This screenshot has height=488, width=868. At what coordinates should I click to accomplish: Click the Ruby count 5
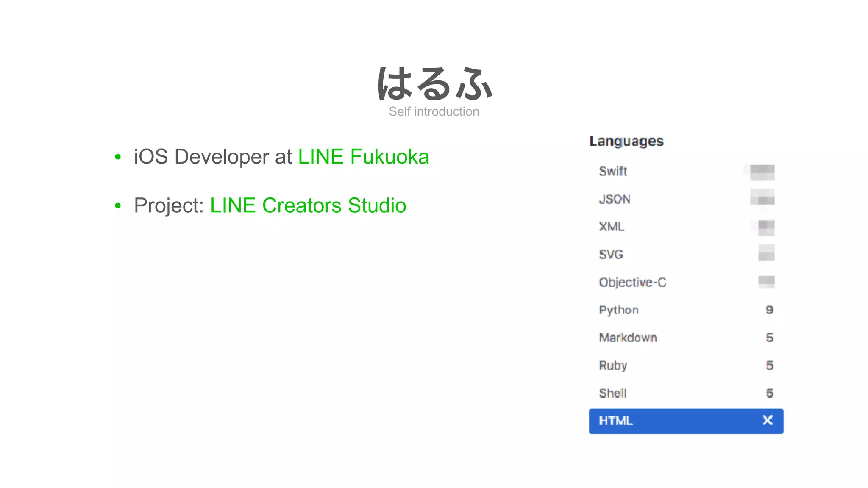coord(770,365)
